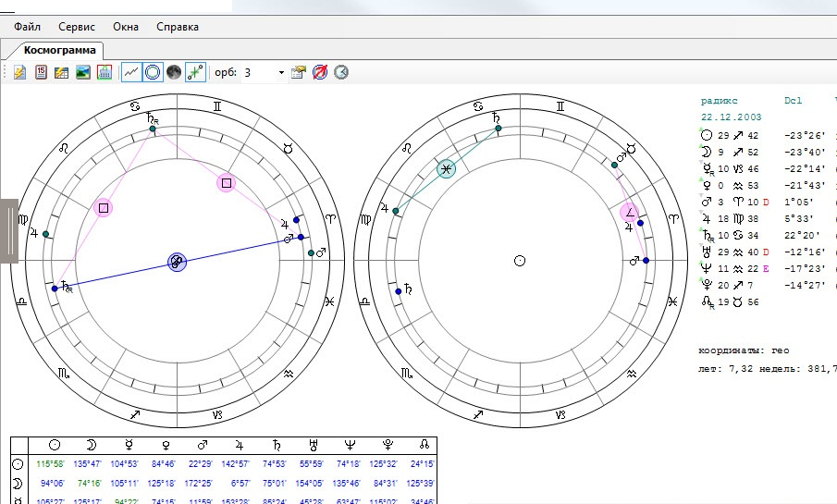Click the Sun symbol at right chart center
Screen dimensions: 837x504
point(520,261)
